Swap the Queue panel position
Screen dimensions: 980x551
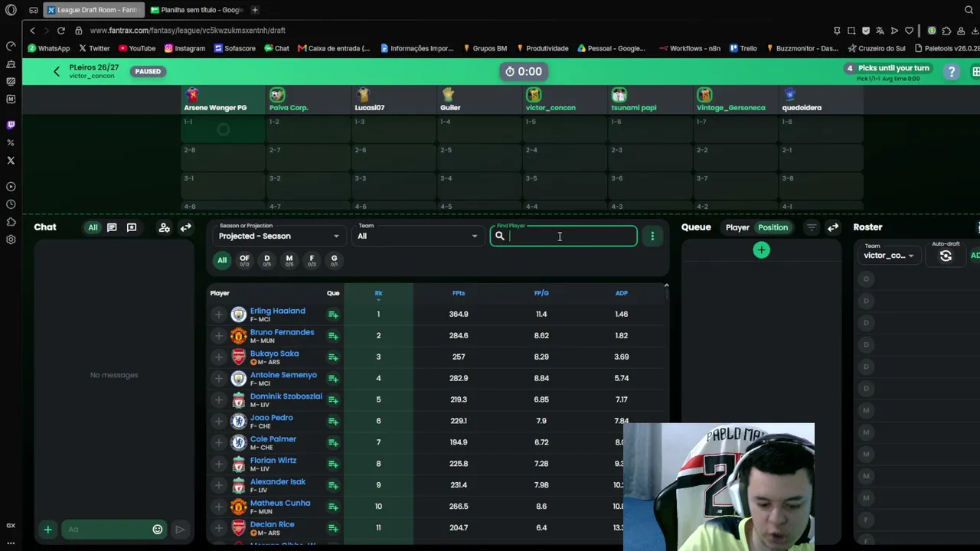coord(833,227)
